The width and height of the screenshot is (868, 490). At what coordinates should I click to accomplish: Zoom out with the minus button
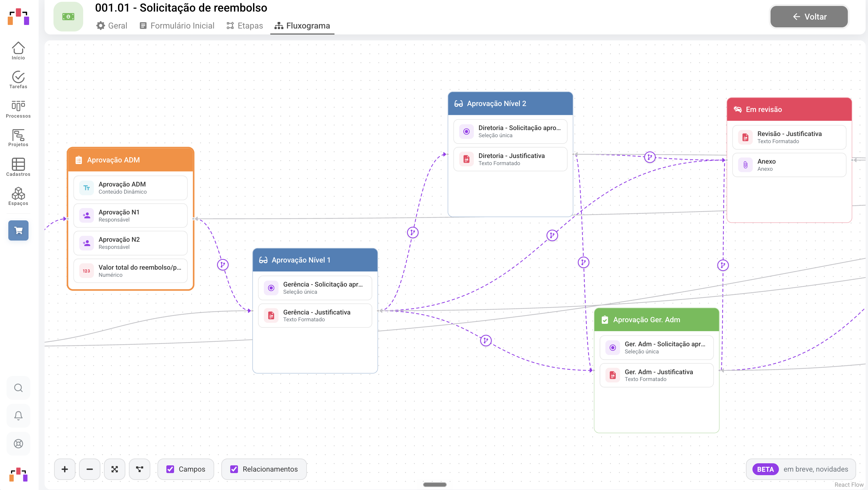tap(90, 469)
